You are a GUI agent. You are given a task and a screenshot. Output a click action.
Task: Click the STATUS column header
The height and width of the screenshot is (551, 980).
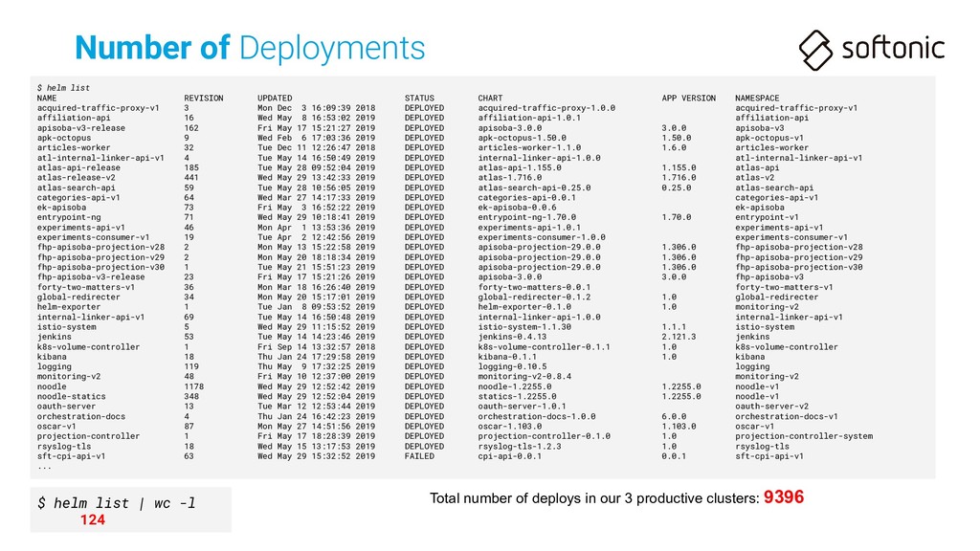click(419, 99)
